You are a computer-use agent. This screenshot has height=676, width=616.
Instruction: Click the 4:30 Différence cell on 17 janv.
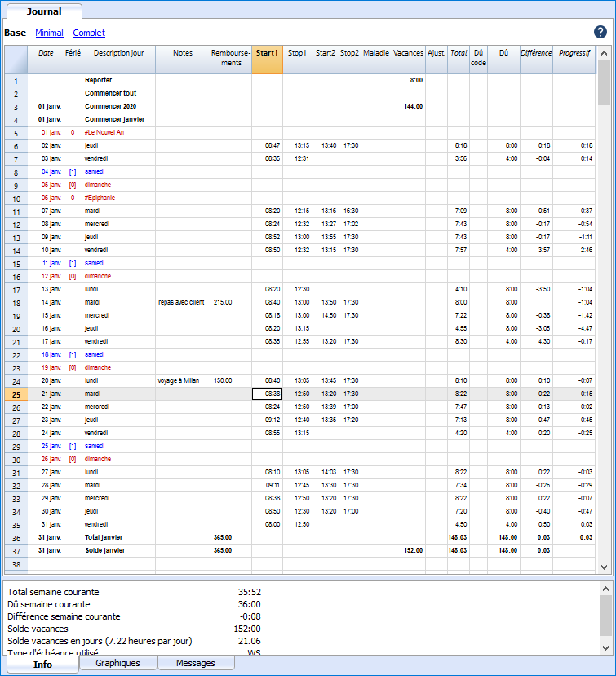(x=536, y=341)
